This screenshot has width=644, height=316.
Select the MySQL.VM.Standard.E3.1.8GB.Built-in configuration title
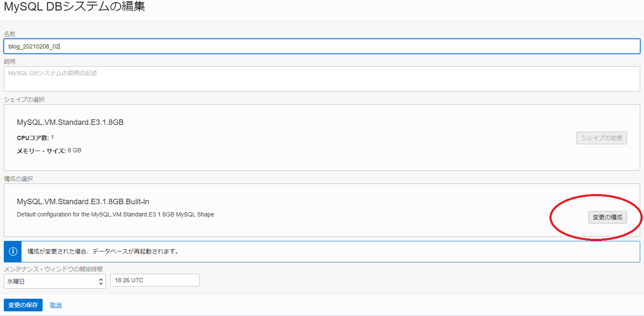[83, 202]
